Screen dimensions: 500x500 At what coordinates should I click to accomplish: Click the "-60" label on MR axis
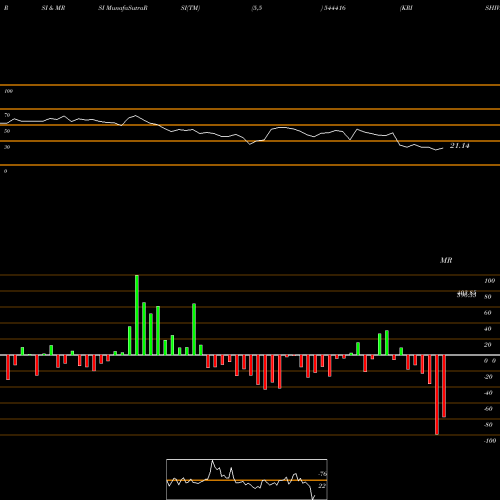click(x=488, y=409)
